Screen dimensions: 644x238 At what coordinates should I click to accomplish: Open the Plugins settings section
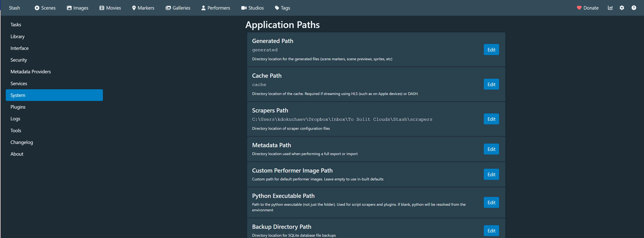coord(18,107)
